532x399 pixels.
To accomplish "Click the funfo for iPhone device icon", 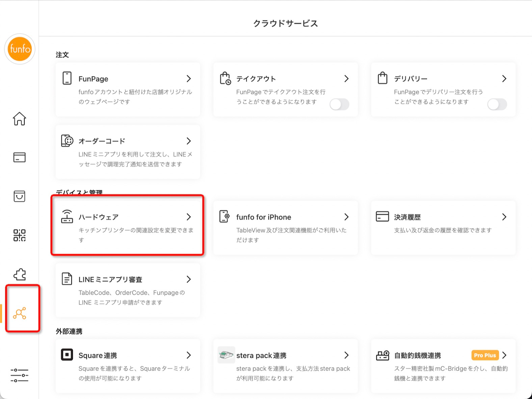I will pyautogui.click(x=224, y=216).
